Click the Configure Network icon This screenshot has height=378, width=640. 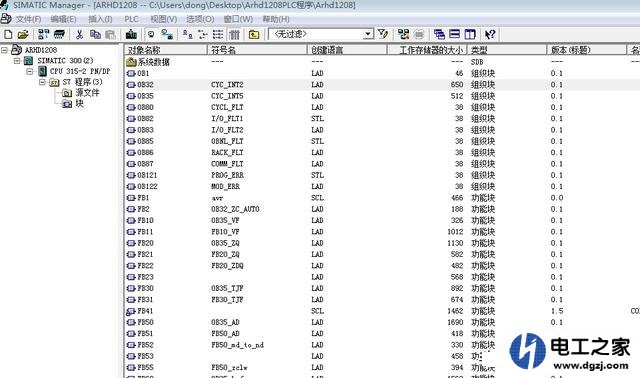pos(404,35)
